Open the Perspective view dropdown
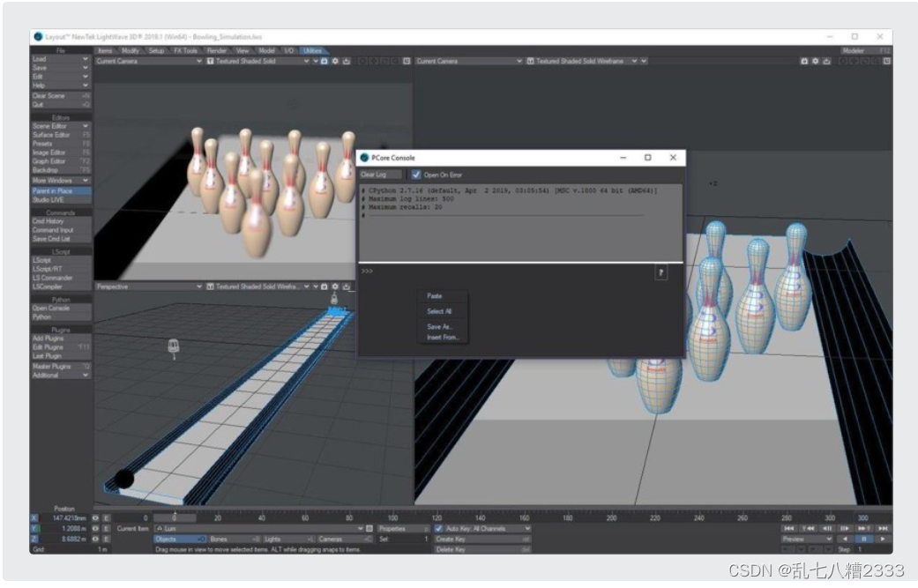 click(x=148, y=287)
